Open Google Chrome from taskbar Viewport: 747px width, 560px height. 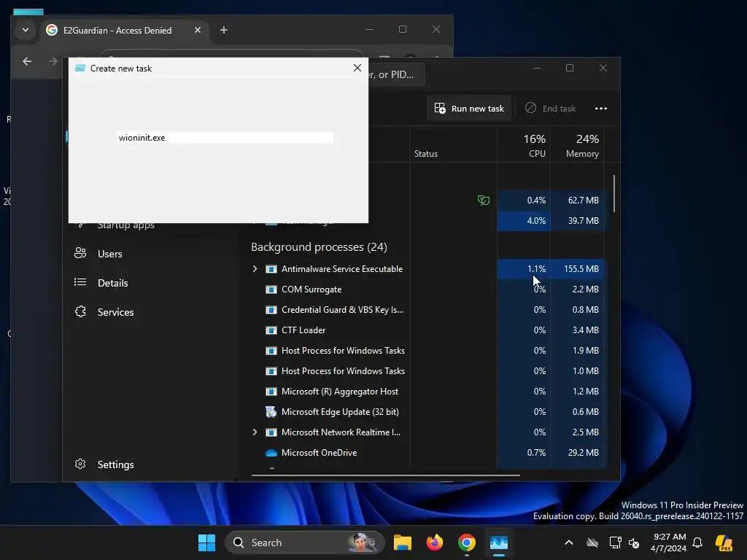[x=466, y=542]
